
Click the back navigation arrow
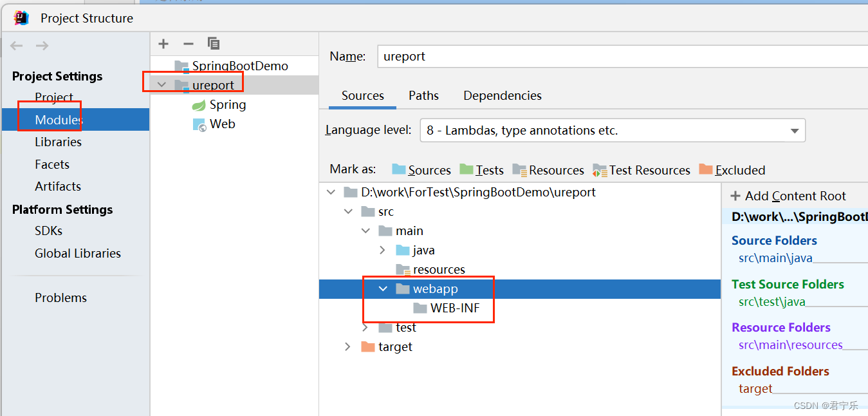pyautogui.click(x=15, y=45)
